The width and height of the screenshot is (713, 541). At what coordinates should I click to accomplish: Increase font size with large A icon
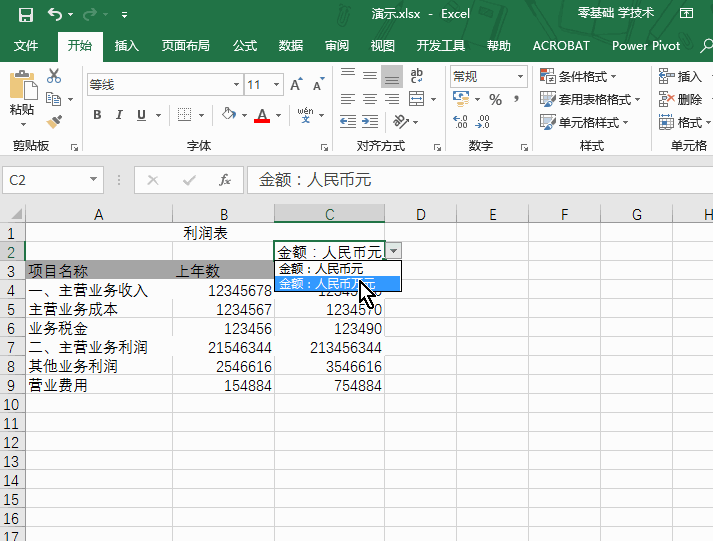tap(296, 85)
